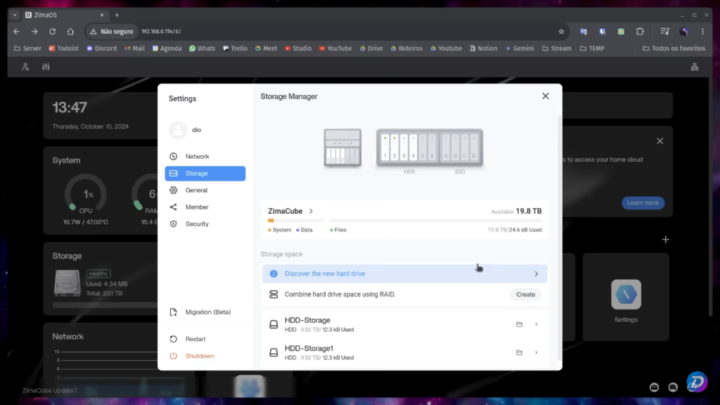Click the Create RAID button
Screen dimensions: 720x405
pos(525,294)
